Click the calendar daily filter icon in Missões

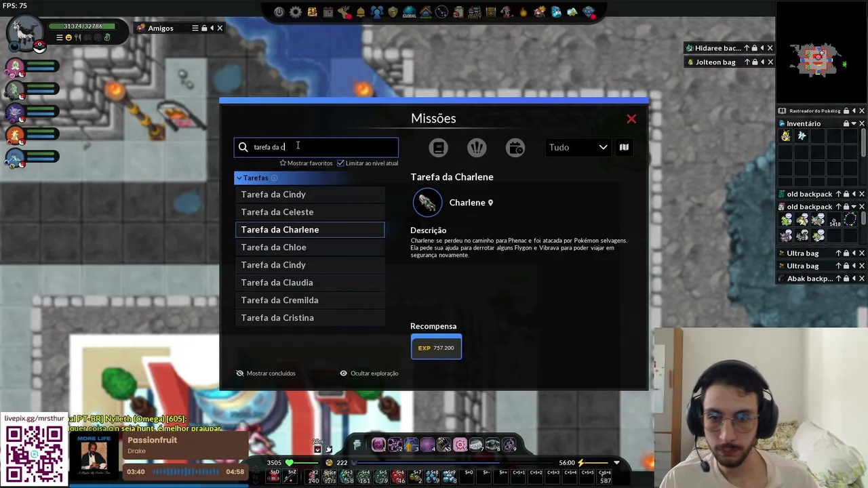tap(515, 148)
